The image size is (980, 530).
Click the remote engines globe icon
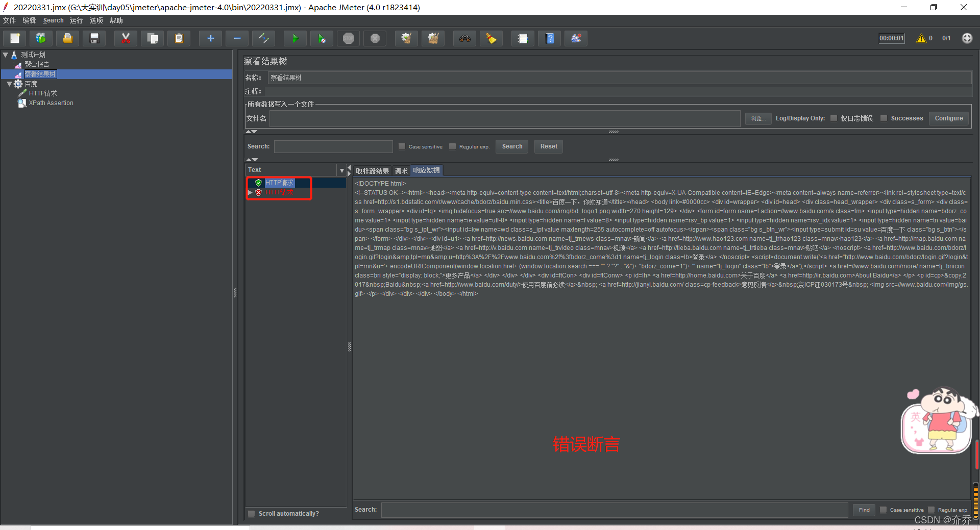[967, 38]
